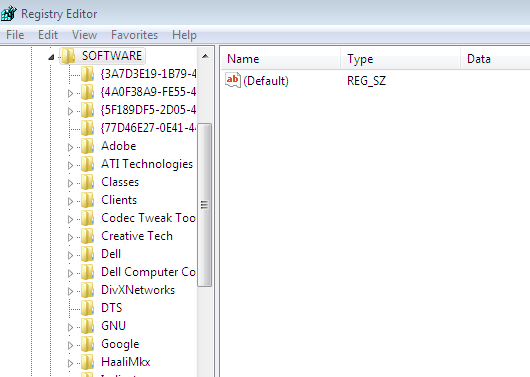
Task: Expand the Dell key
Action: click(70, 255)
